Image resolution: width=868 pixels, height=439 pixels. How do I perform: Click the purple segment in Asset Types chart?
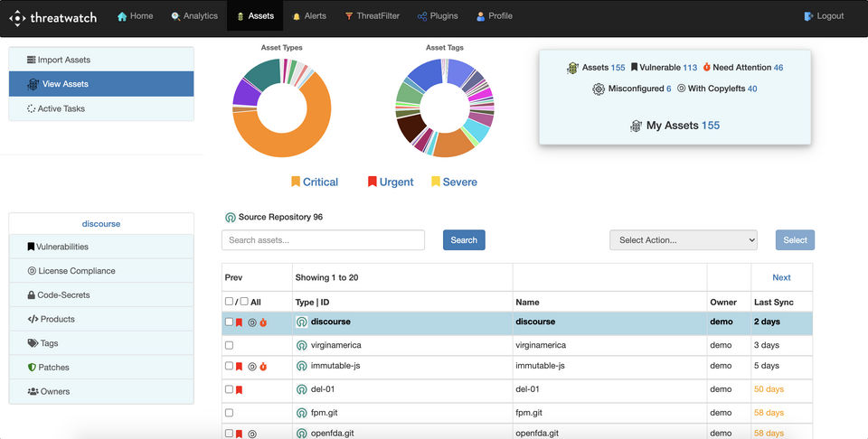[x=246, y=94]
